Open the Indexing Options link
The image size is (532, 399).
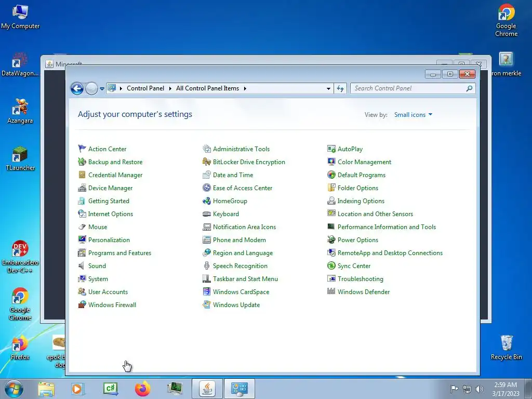point(361,201)
